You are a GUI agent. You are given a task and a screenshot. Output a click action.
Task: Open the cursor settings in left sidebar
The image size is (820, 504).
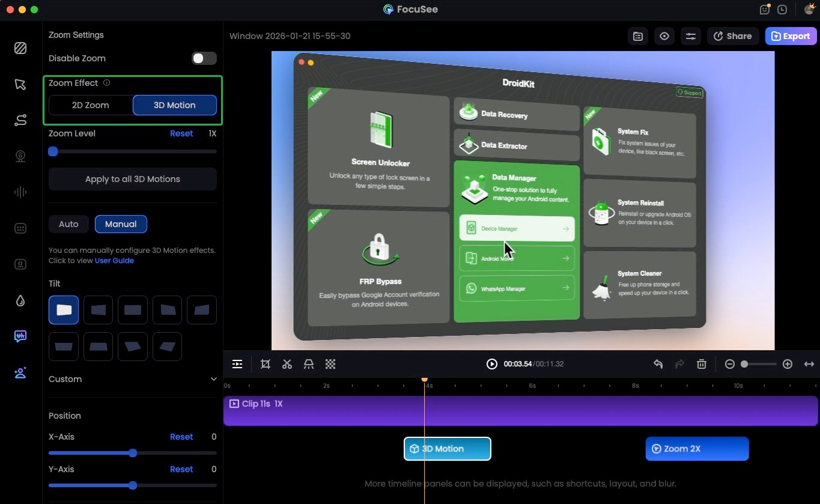tap(20, 84)
